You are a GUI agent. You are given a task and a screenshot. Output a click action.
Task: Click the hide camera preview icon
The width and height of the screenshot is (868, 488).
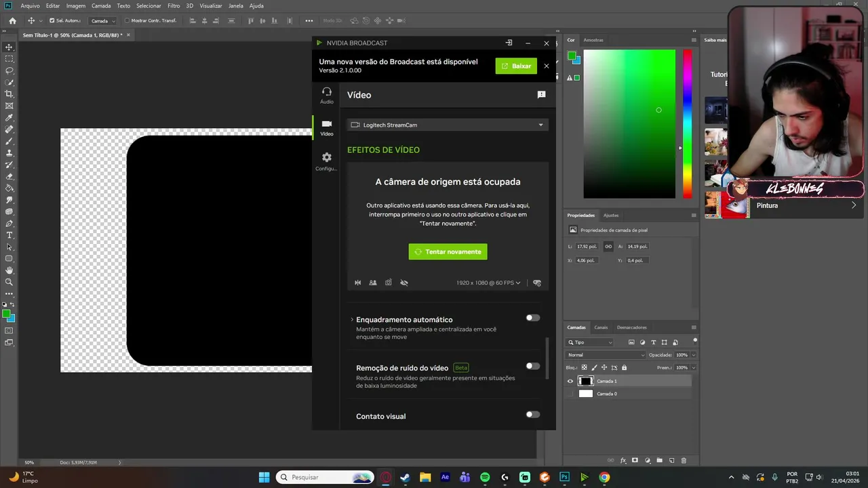coord(404,283)
